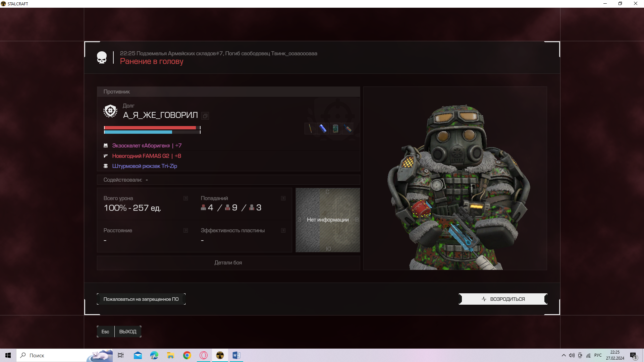Click the armor icon beside Экзоскелет

point(106,145)
